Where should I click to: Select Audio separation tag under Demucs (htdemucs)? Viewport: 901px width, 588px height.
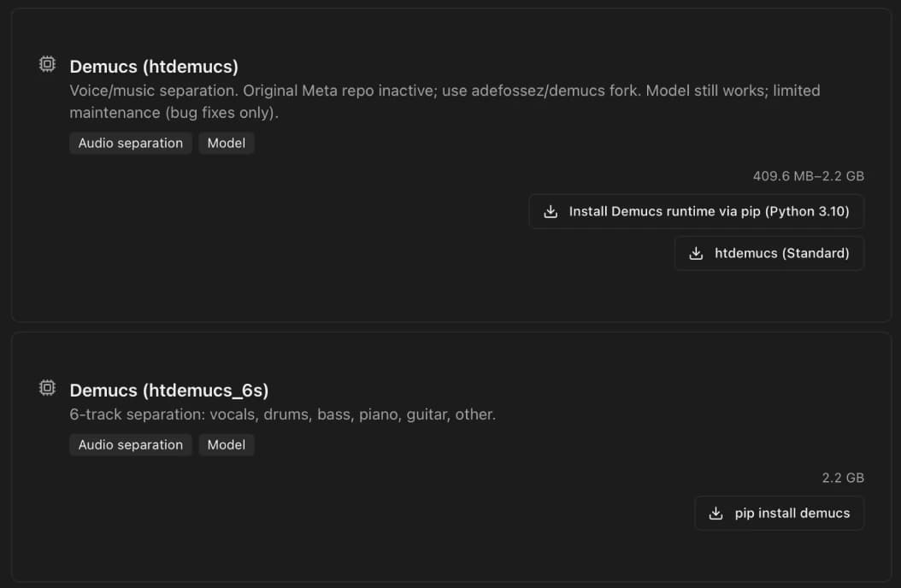pos(131,143)
